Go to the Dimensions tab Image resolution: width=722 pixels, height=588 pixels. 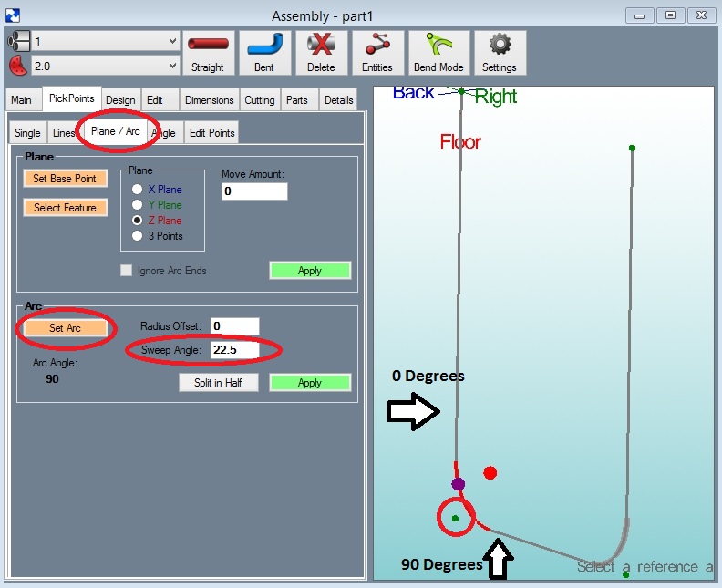210,100
